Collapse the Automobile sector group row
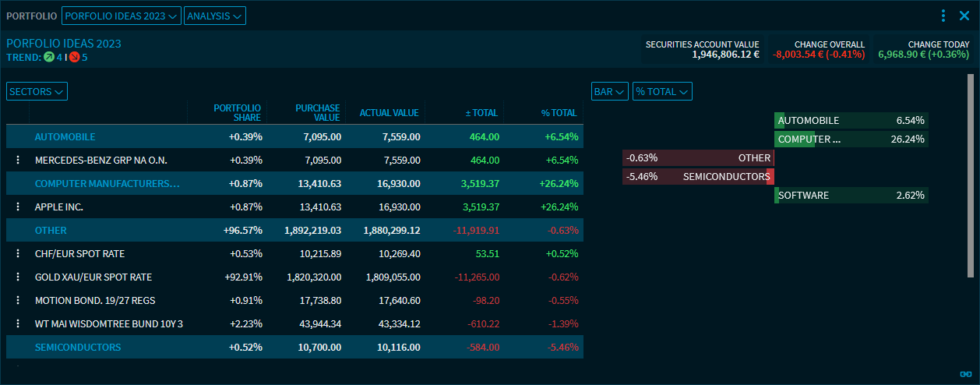The image size is (980, 385). coord(65,136)
